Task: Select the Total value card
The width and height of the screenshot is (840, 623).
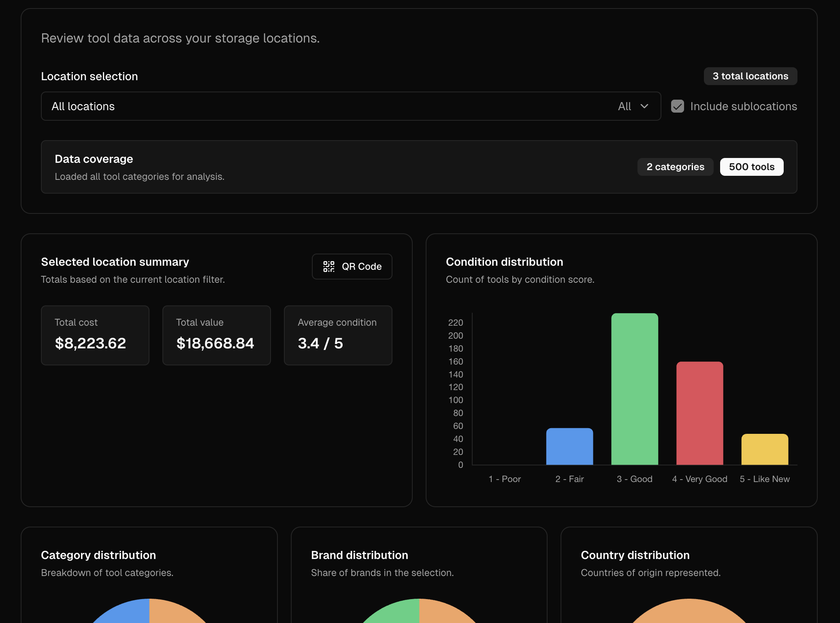Action: tap(217, 335)
